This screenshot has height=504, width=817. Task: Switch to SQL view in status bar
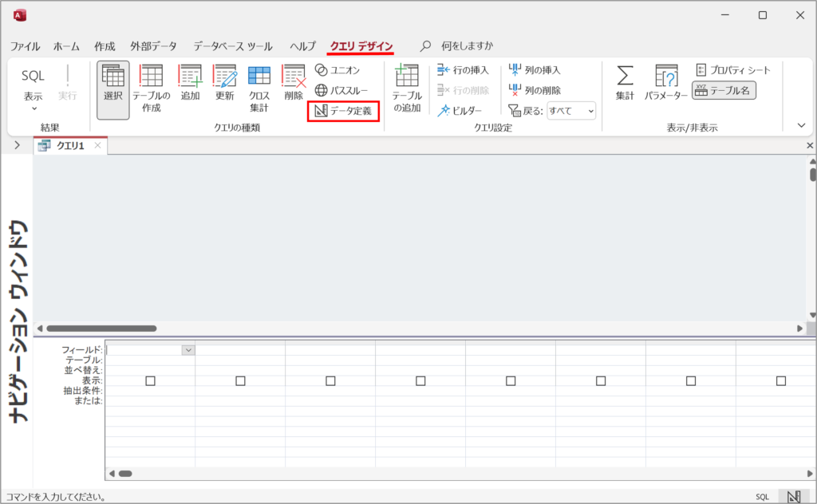[x=762, y=497]
